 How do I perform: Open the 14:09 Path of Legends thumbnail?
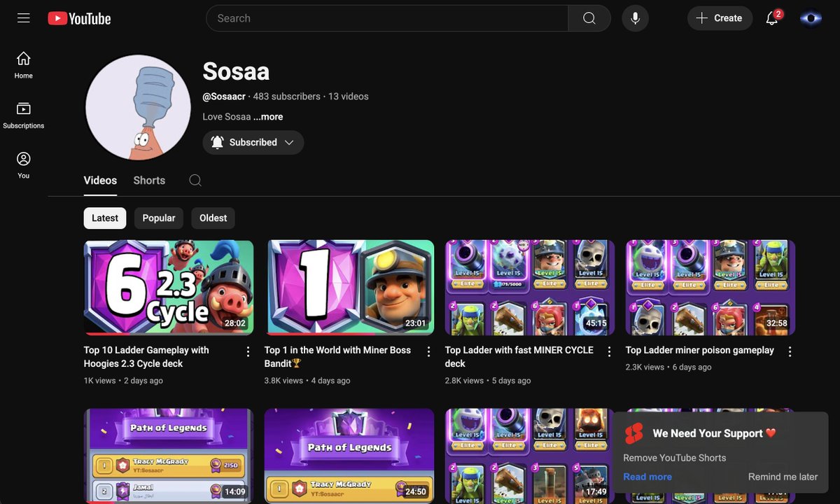(169, 456)
